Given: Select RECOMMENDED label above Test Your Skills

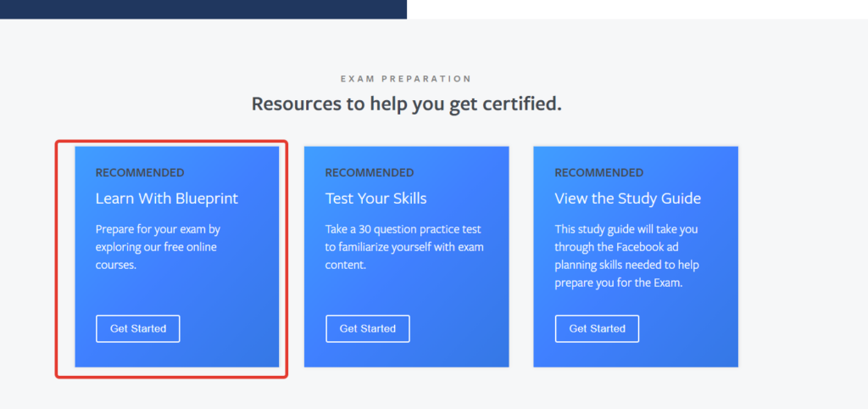Looking at the screenshot, I should [369, 173].
